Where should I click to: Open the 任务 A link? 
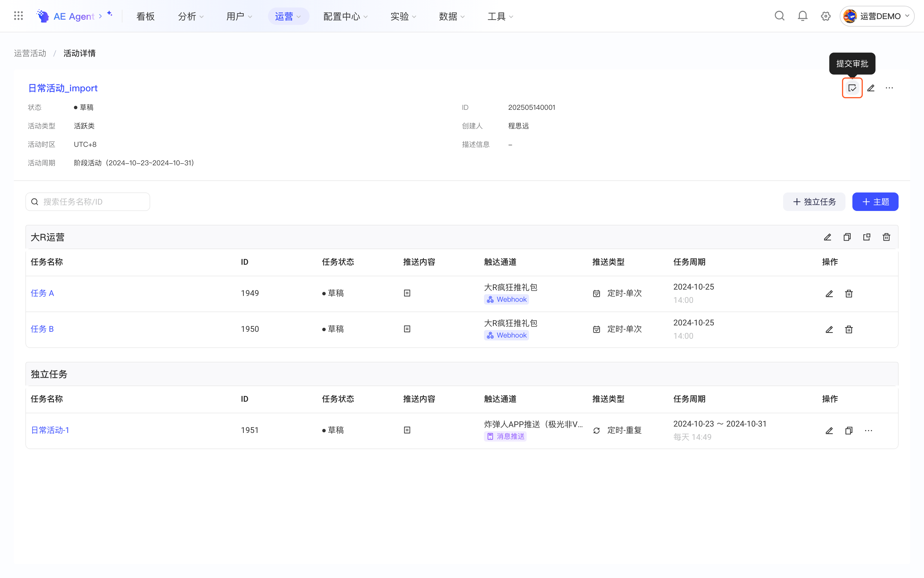click(42, 293)
